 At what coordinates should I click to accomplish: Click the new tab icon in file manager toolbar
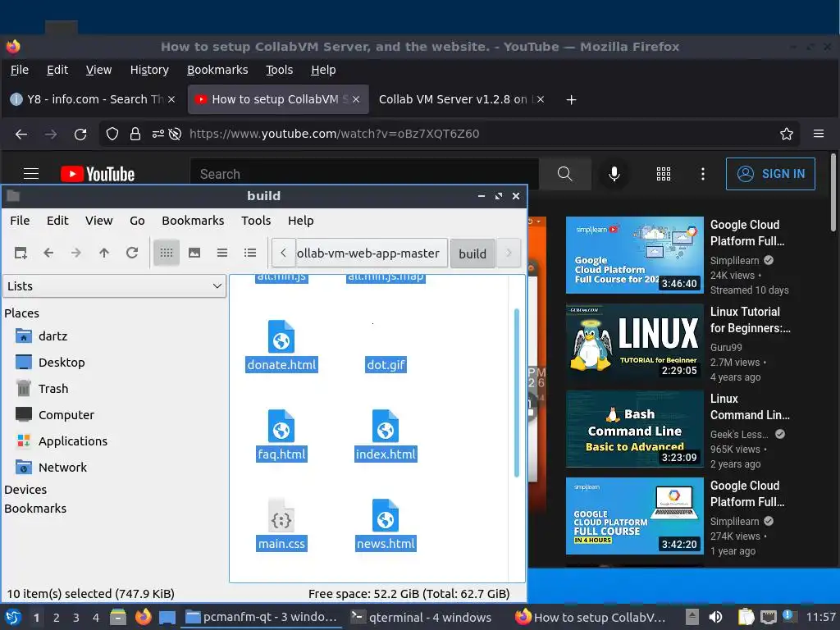[x=21, y=253]
